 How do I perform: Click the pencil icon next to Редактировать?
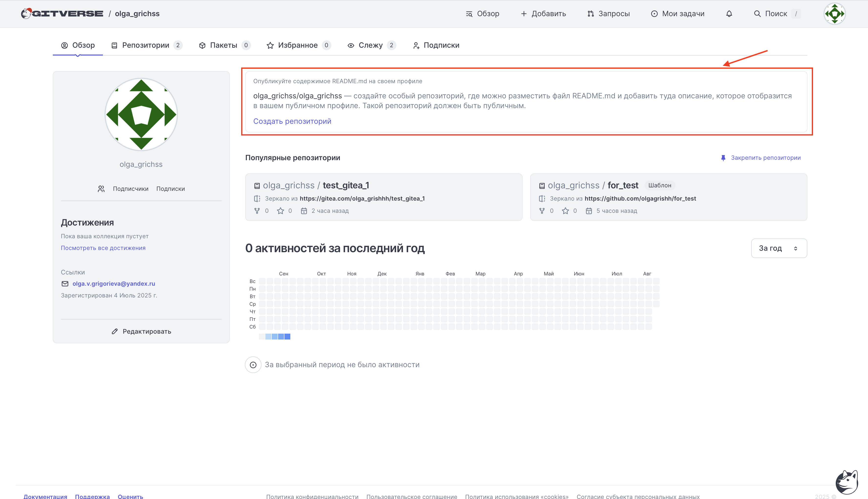tap(115, 331)
